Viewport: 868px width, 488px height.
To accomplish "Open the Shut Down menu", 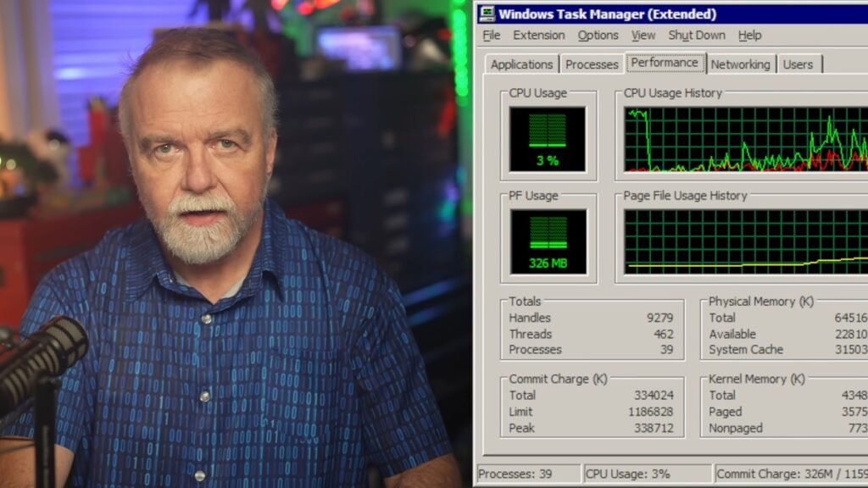I will tap(697, 36).
